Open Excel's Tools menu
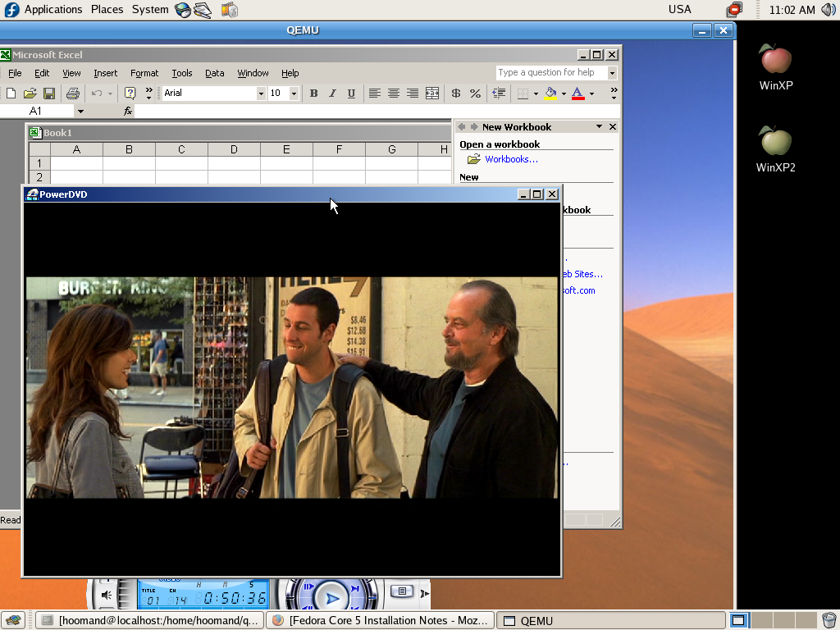Screen dimensions: 840x630 click(181, 73)
